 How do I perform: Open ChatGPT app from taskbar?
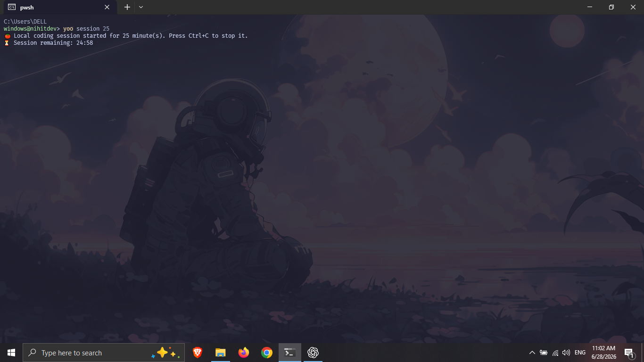[x=313, y=353]
